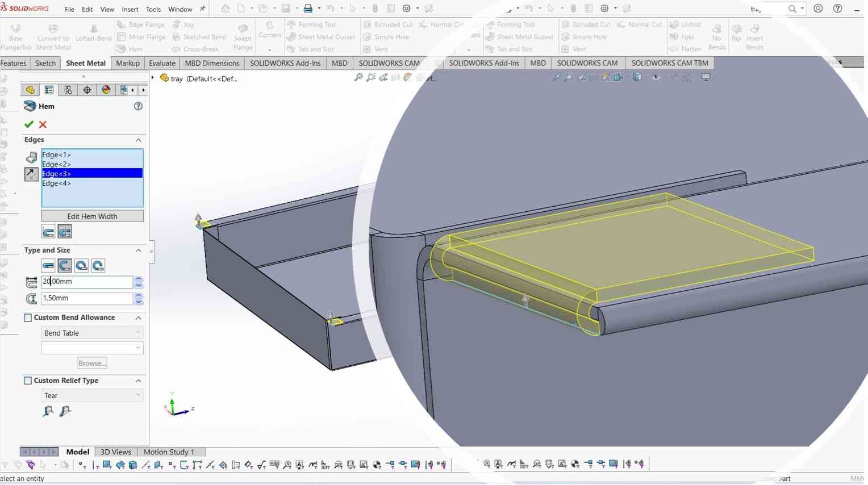Open the FeatureManager design tree tab
The image size is (868, 485).
pos(30,90)
